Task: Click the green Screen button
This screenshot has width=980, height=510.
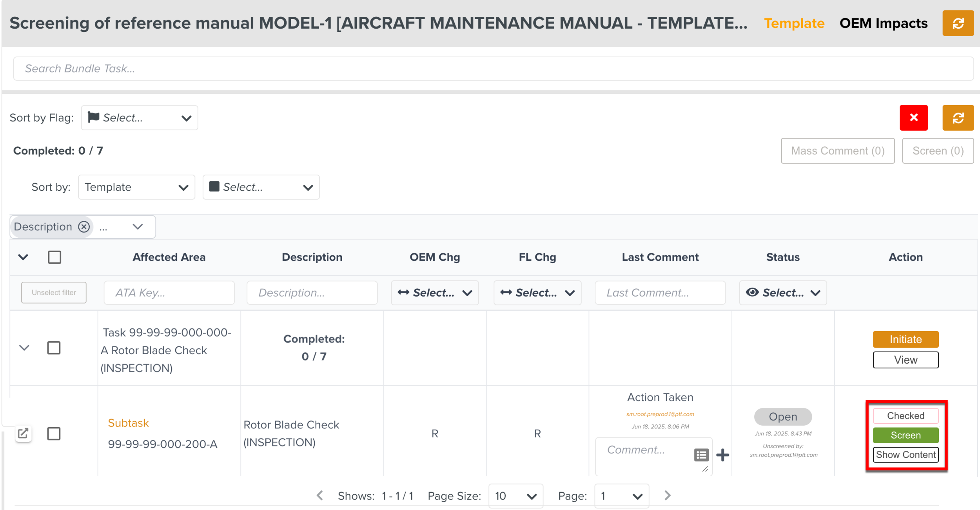Action: click(905, 435)
